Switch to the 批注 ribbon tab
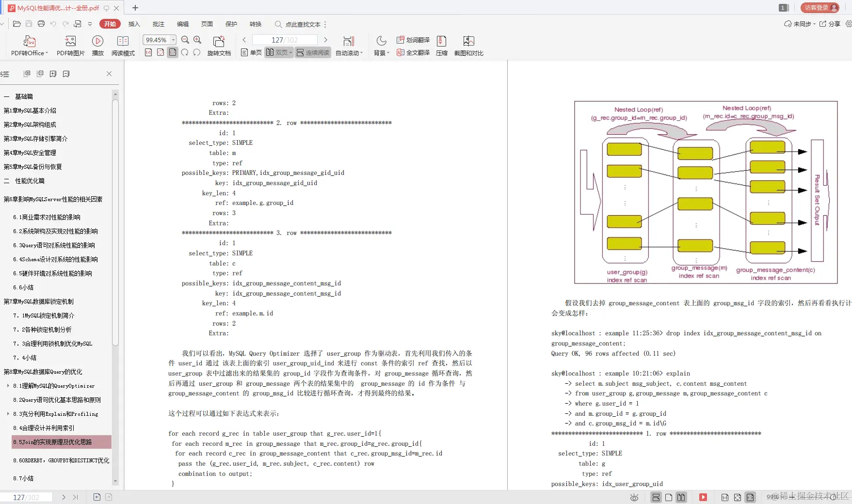The height and width of the screenshot is (504, 852). 158,24
